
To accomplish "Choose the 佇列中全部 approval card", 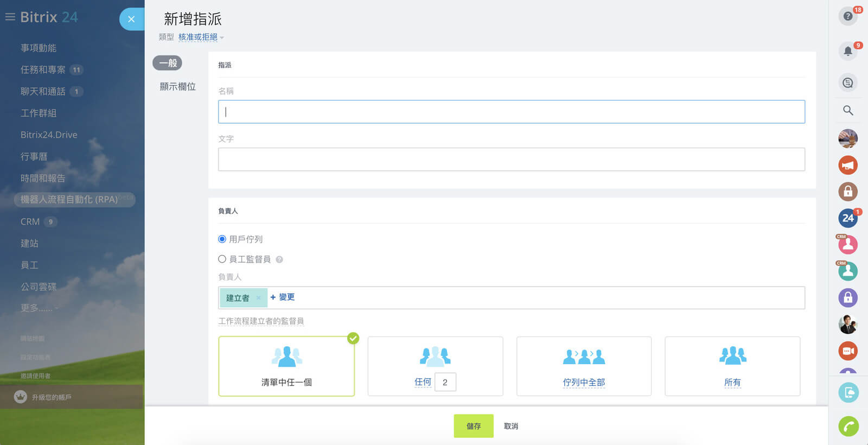I will pos(584,366).
